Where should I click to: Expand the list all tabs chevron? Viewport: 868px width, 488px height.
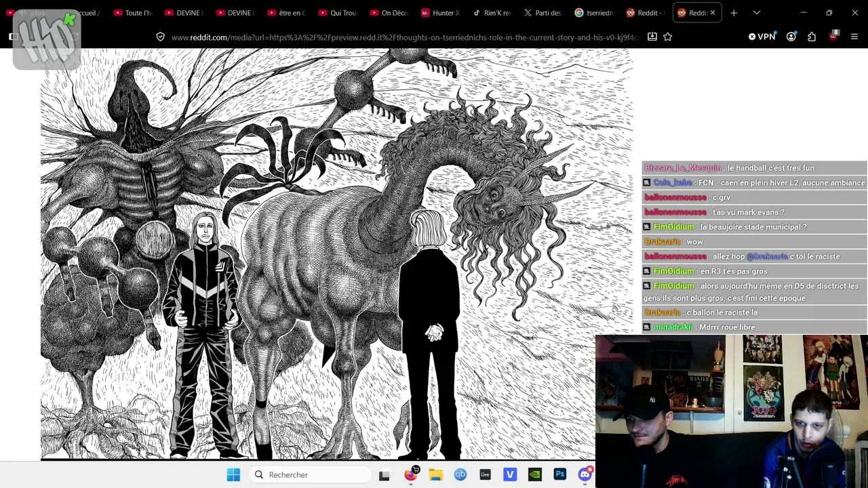click(757, 13)
